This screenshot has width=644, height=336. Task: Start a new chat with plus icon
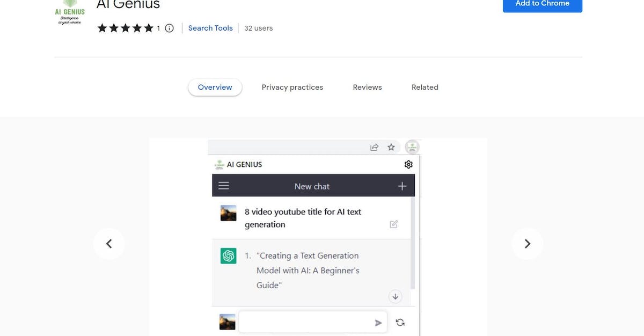(402, 186)
